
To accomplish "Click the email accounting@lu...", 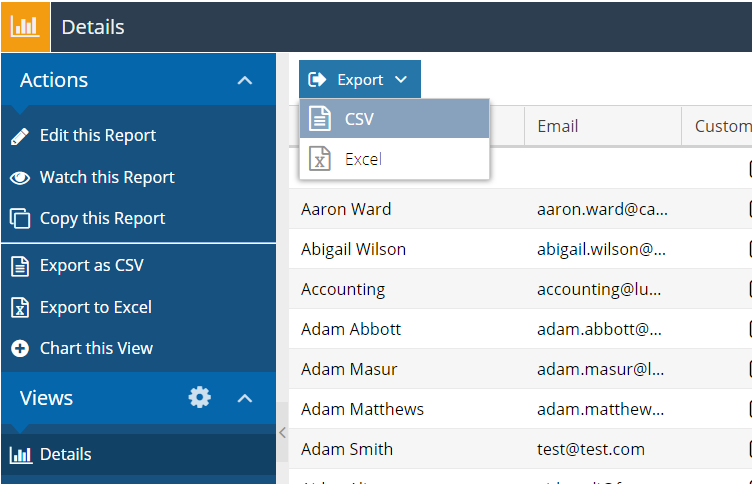I will [599, 290].
